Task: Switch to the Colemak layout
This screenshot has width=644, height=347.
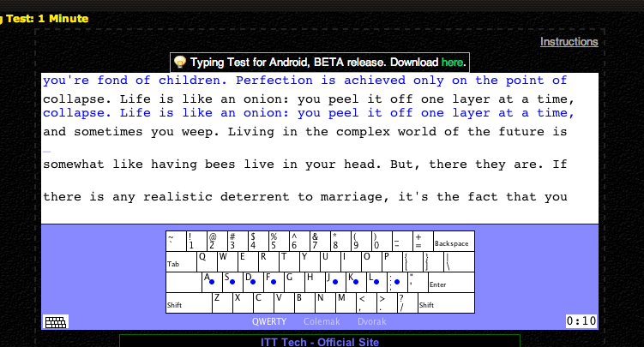Action: point(321,322)
